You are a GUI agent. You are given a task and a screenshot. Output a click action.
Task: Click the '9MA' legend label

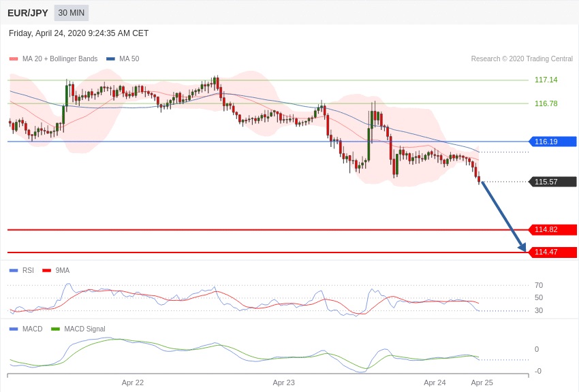[x=63, y=270]
